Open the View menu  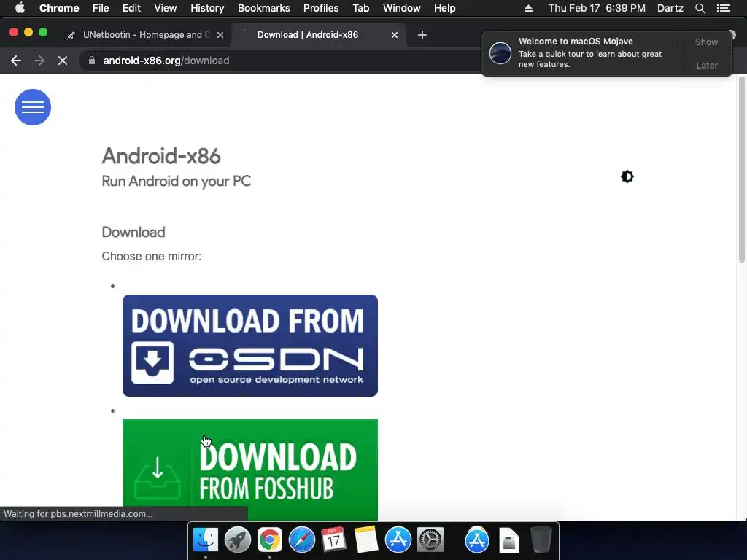tap(166, 8)
